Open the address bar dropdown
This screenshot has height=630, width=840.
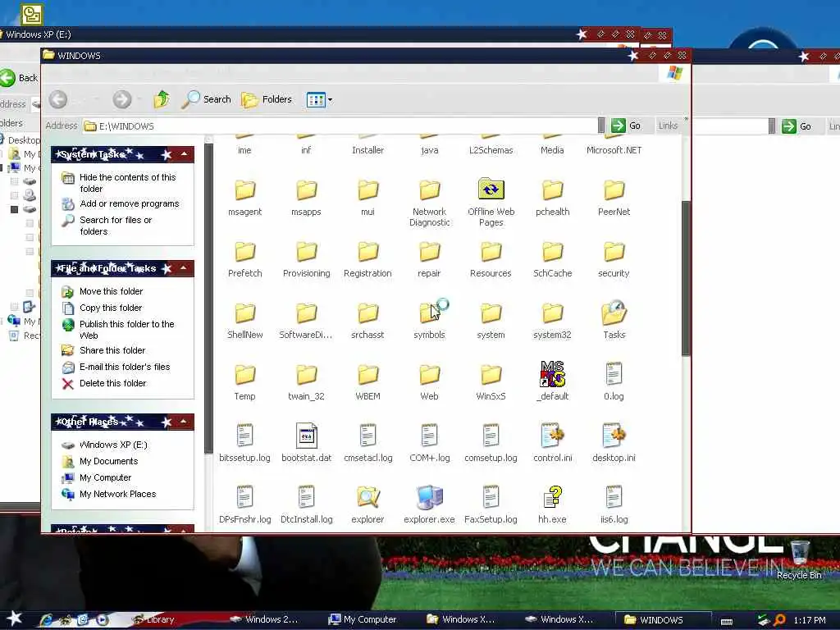pos(601,126)
